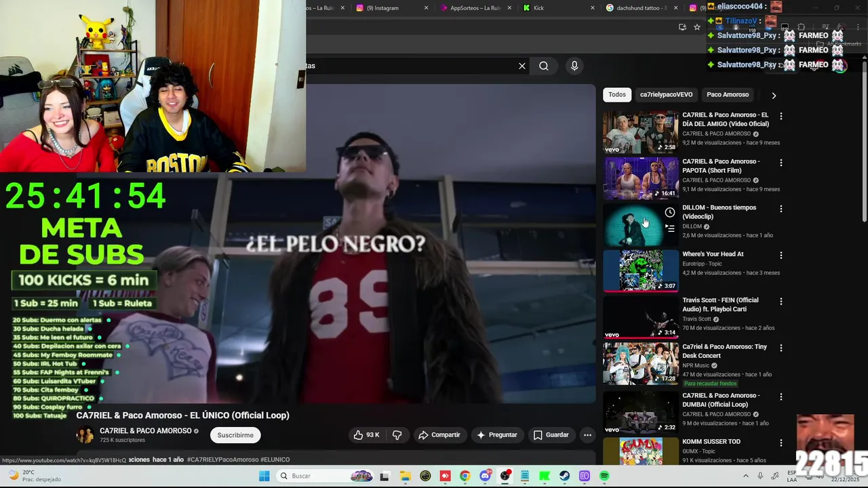Open options menu for Tiny Desk Concert video
The width and height of the screenshot is (868, 488).
click(x=781, y=348)
